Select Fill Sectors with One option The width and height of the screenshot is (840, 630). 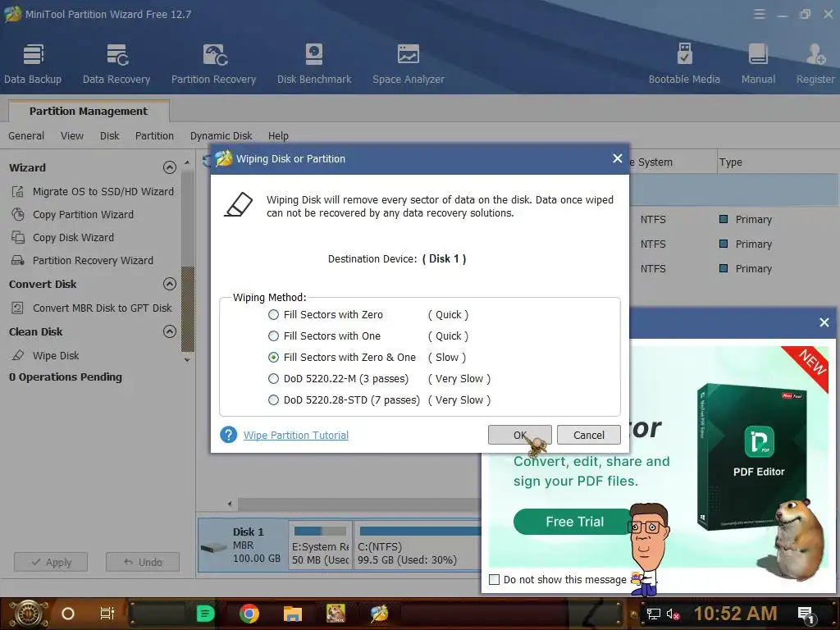pyautogui.click(x=273, y=336)
